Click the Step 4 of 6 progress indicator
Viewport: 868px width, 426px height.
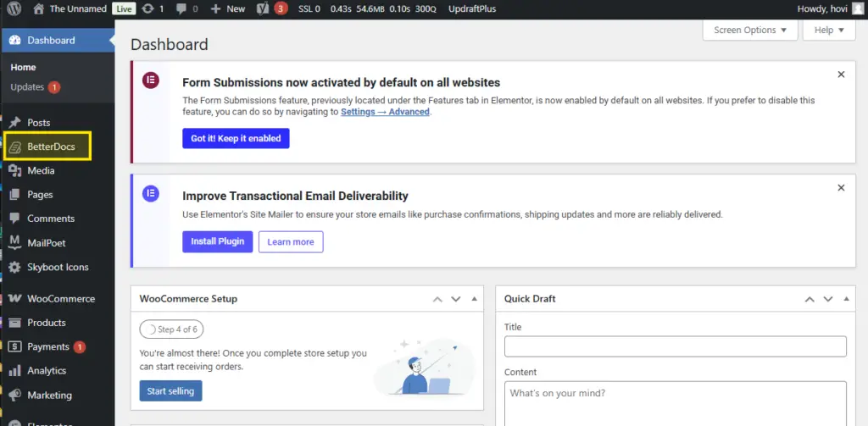(171, 329)
